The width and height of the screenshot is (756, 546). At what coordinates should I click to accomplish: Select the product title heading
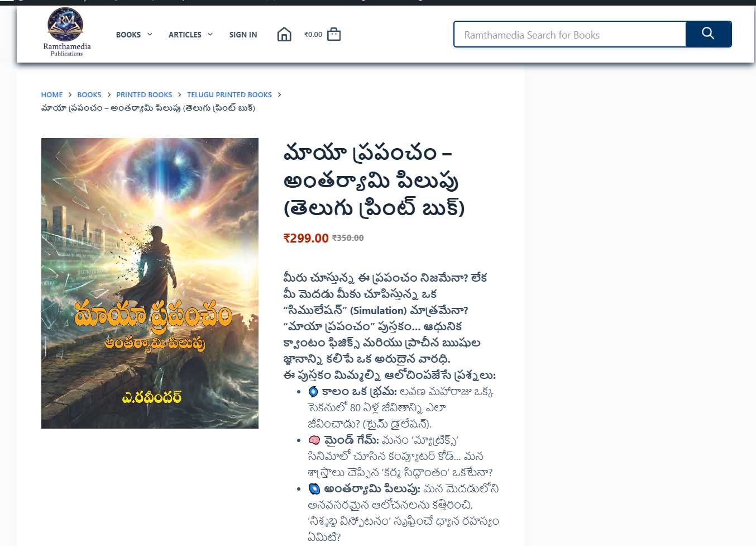coord(374,179)
